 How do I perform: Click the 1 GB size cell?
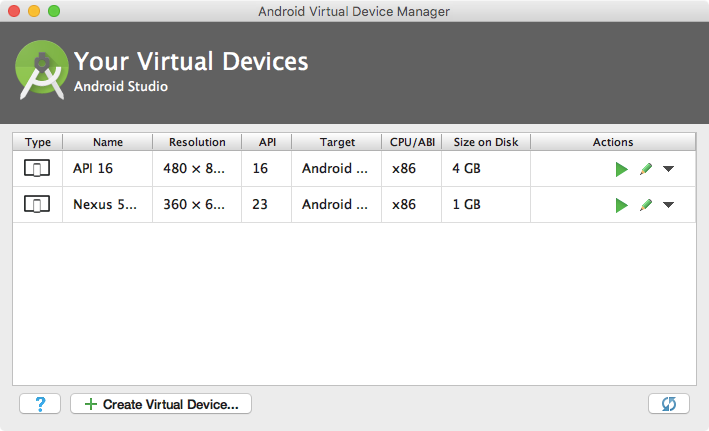click(x=486, y=204)
